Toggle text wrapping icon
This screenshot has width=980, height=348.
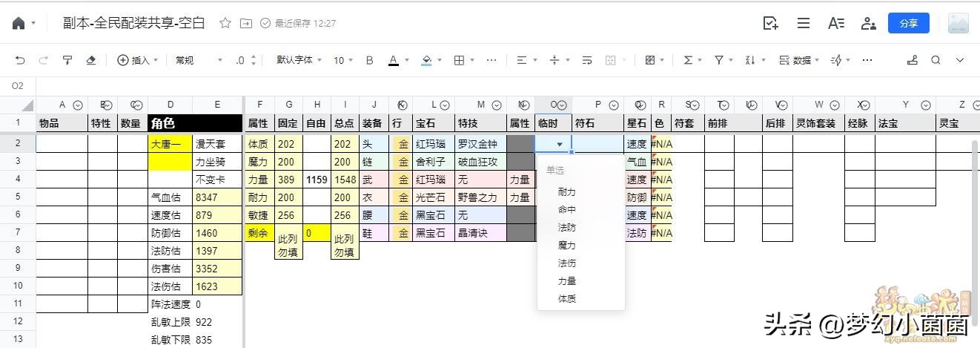(x=588, y=60)
